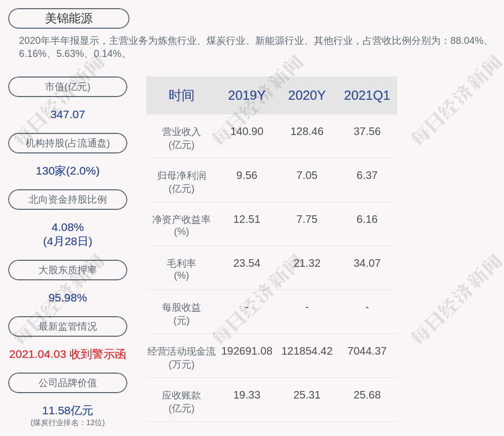Click the 机构持股(占流通盘) label
Screen dimensions: 504x436
[68, 143]
